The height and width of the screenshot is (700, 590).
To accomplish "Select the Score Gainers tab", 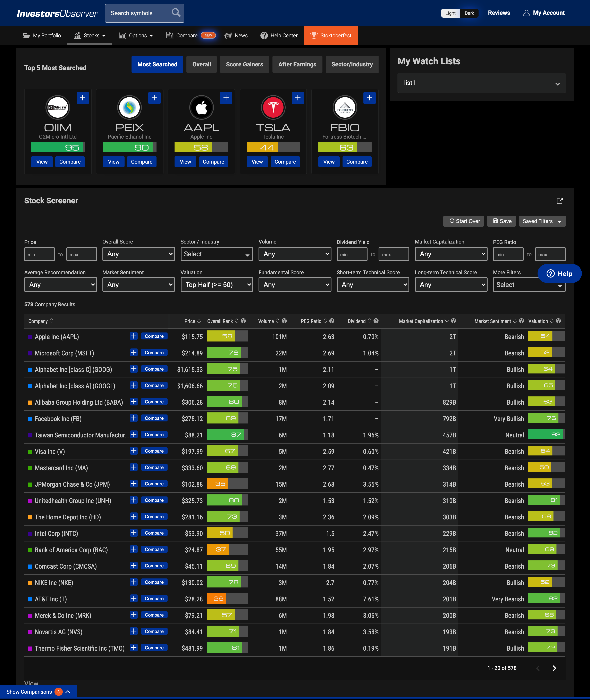I will [244, 64].
